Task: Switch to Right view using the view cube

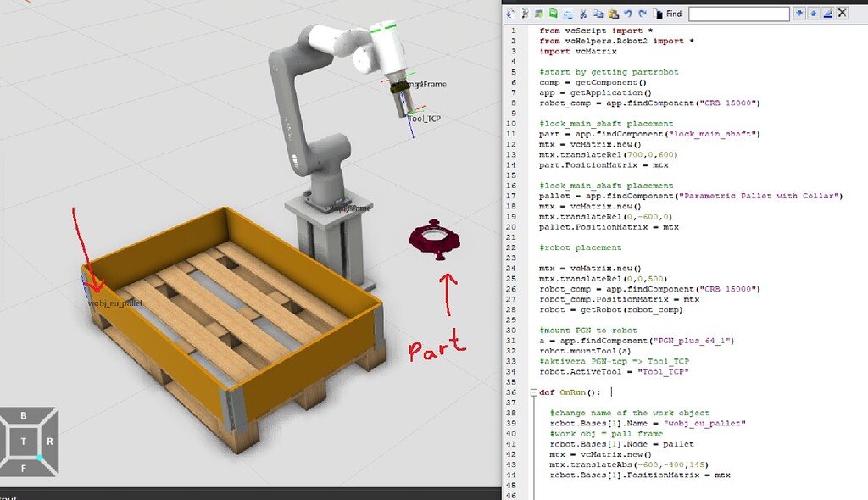Action: (49, 441)
